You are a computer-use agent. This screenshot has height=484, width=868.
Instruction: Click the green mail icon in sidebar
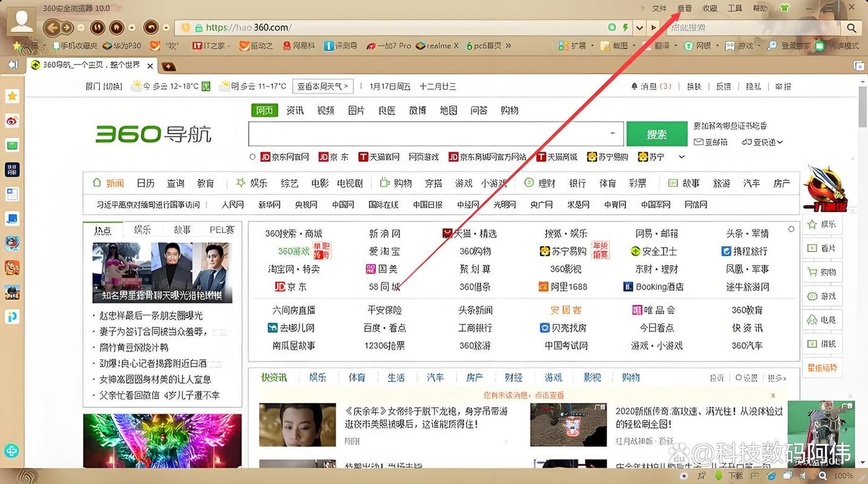tap(12, 145)
